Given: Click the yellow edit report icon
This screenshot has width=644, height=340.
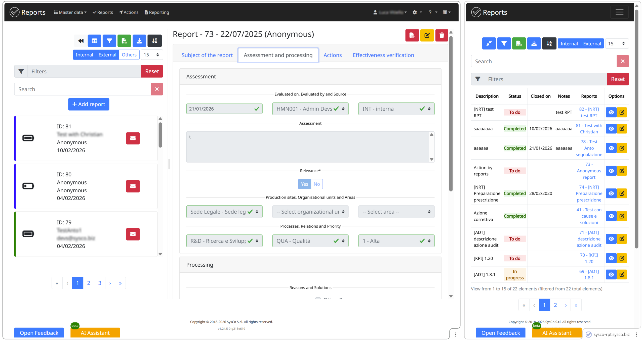Looking at the screenshot, I should click(x=427, y=35).
